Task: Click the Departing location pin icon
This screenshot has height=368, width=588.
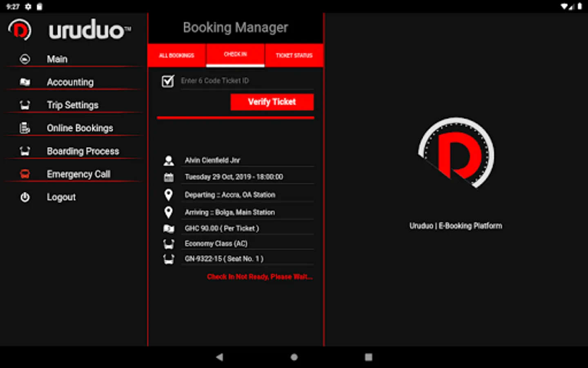Action: [x=168, y=195]
